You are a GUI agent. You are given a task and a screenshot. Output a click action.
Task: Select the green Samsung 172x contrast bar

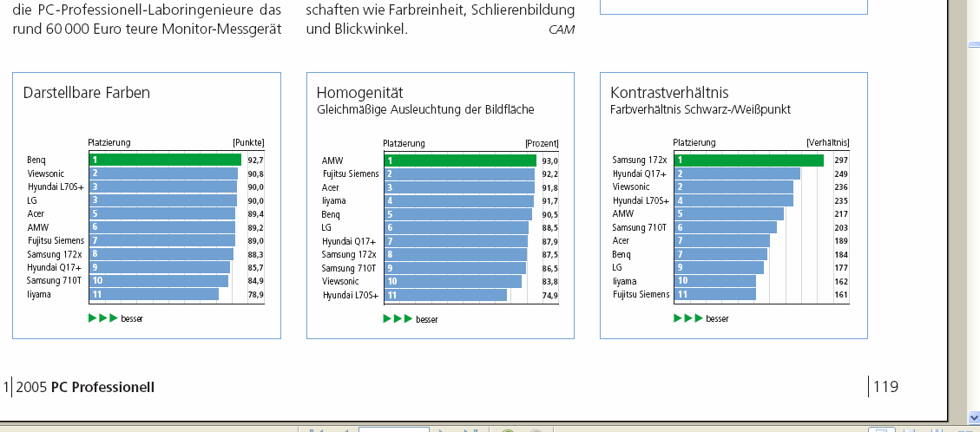click(749, 160)
